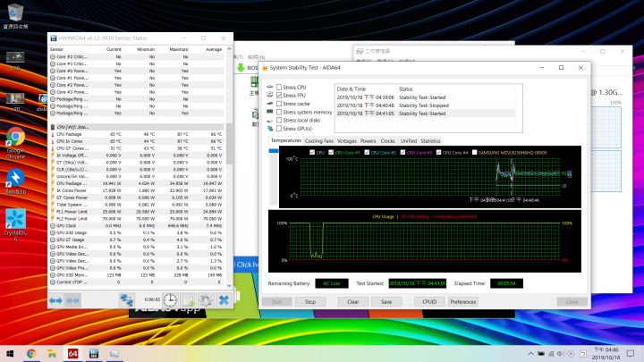Launch Google Chrome desktop shortcut

15,144
